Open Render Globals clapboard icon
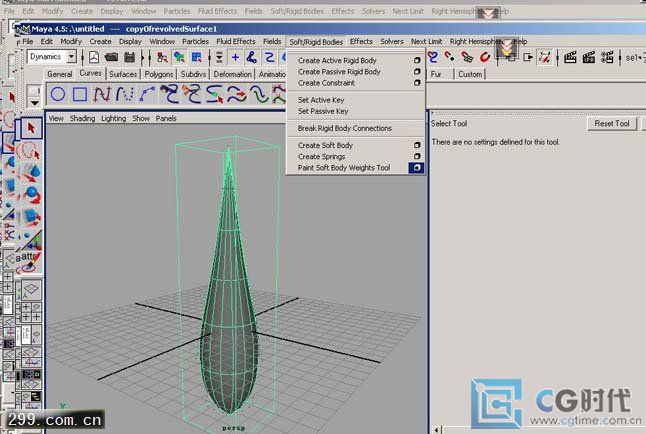This screenshot has height=434, width=646. click(607, 57)
